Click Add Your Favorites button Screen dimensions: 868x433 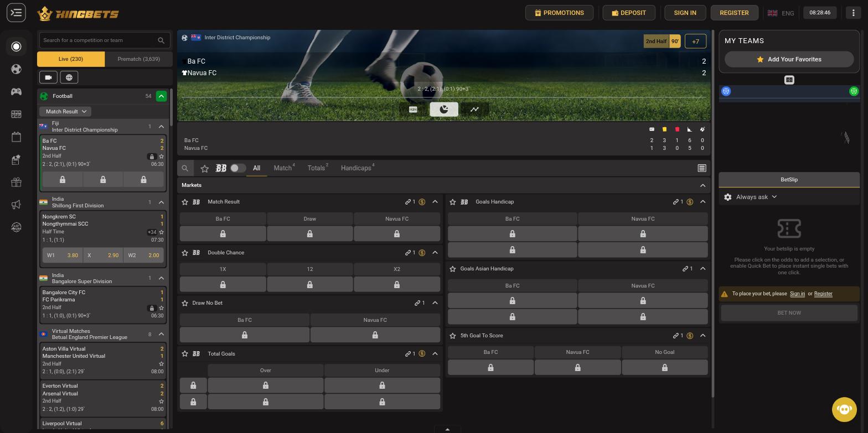(x=789, y=59)
